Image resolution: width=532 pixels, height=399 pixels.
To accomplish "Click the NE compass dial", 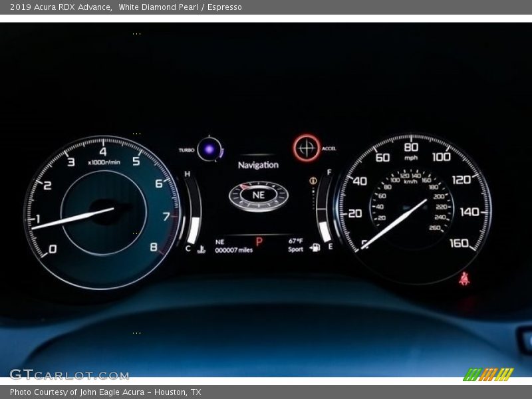I will point(258,196).
